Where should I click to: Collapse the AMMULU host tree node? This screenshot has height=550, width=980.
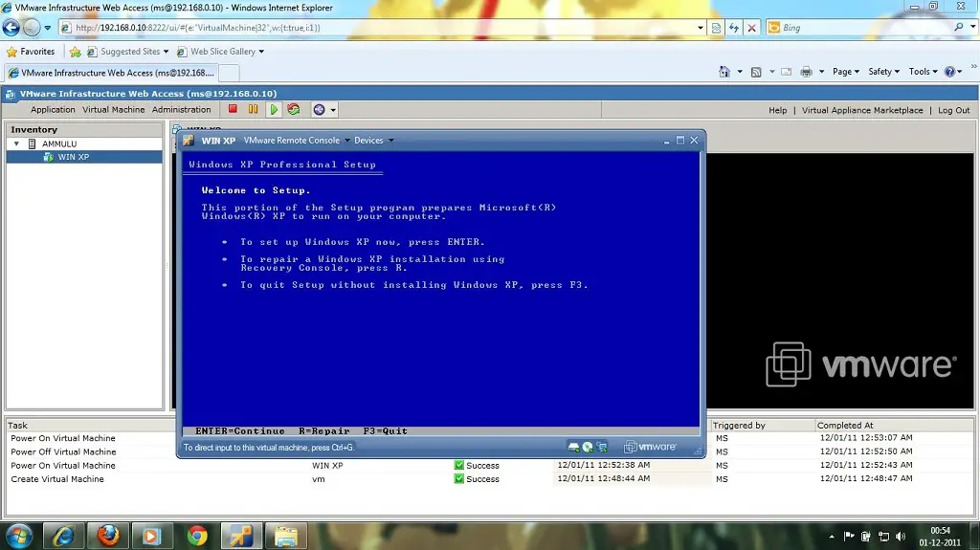coord(17,143)
